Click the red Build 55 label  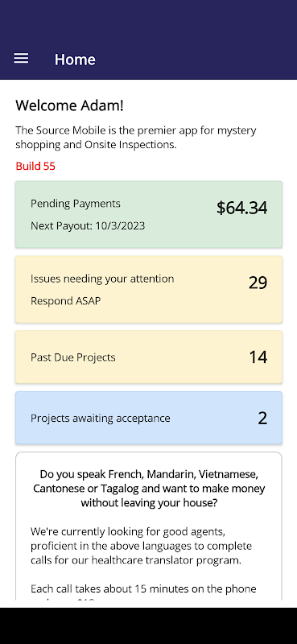click(35, 167)
